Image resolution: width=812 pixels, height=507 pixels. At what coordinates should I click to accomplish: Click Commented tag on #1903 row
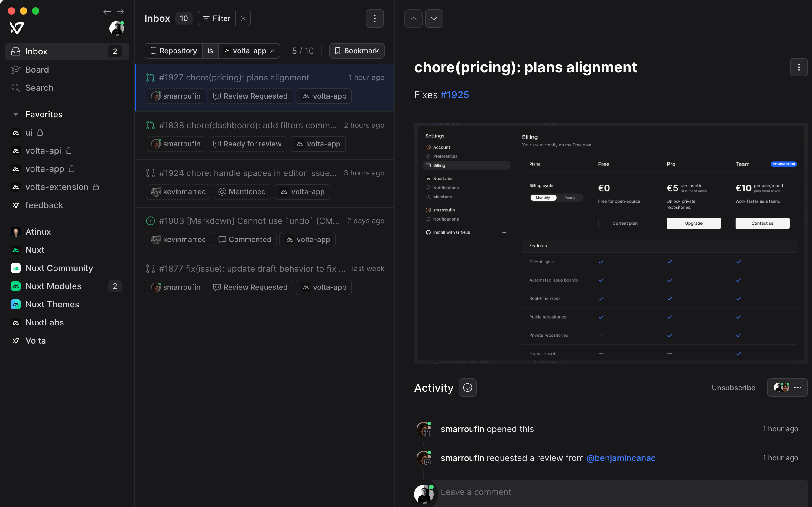point(245,239)
